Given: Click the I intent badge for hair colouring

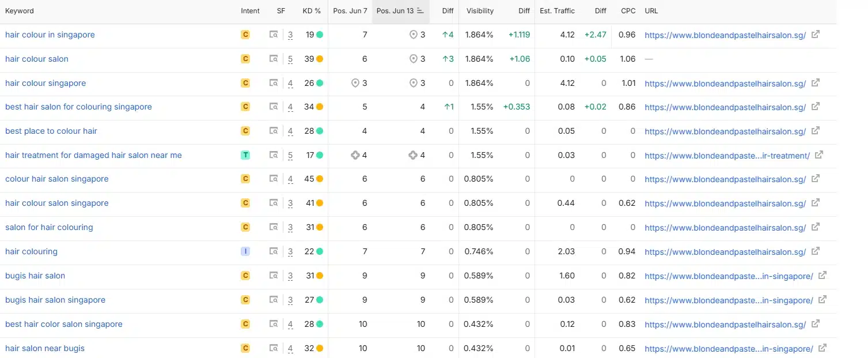Looking at the screenshot, I should 245,251.
